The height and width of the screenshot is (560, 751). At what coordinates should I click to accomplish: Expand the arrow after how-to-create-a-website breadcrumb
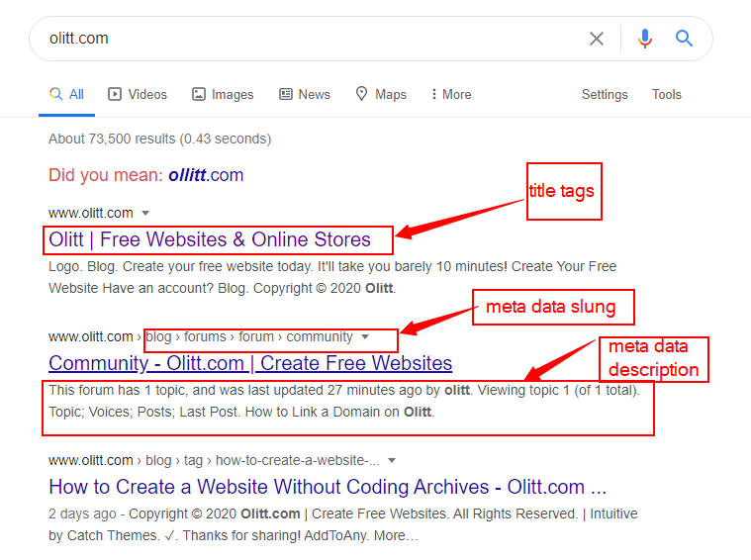tap(392, 461)
